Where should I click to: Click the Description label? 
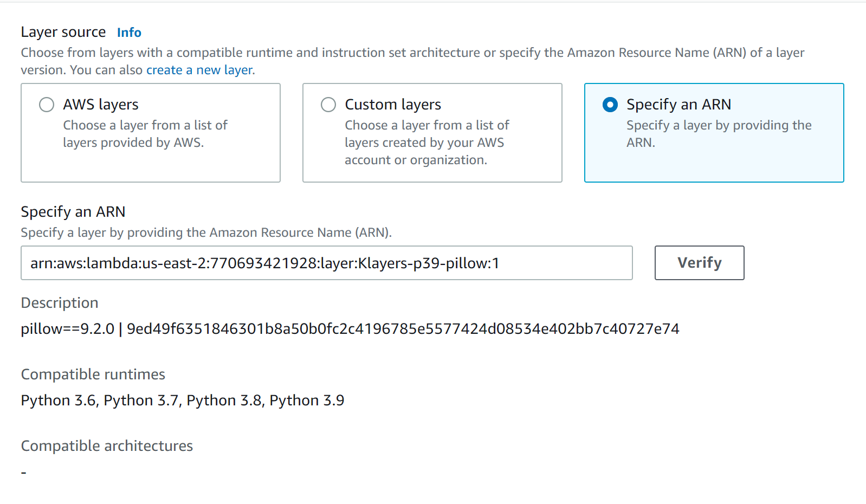60,303
